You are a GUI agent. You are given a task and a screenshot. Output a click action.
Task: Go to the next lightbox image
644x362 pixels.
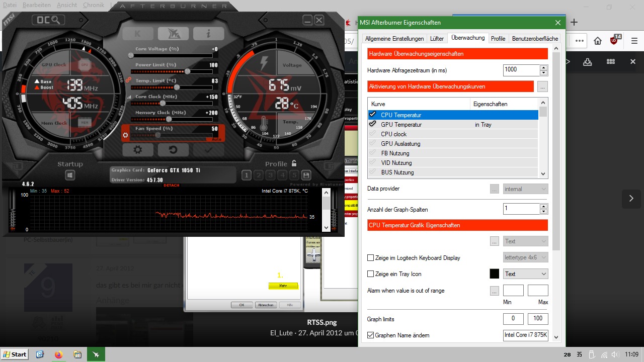[x=631, y=199]
